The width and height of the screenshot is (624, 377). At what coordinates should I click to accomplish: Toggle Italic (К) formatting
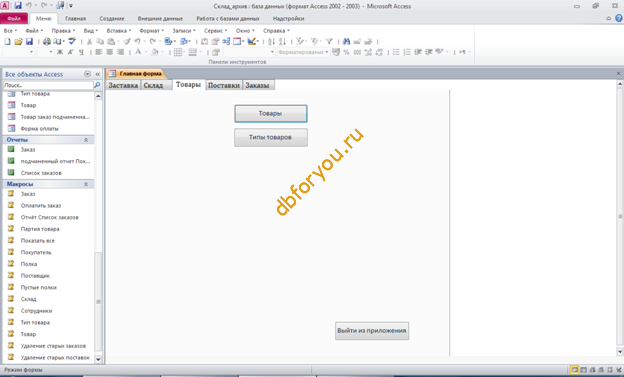[x=70, y=52]
